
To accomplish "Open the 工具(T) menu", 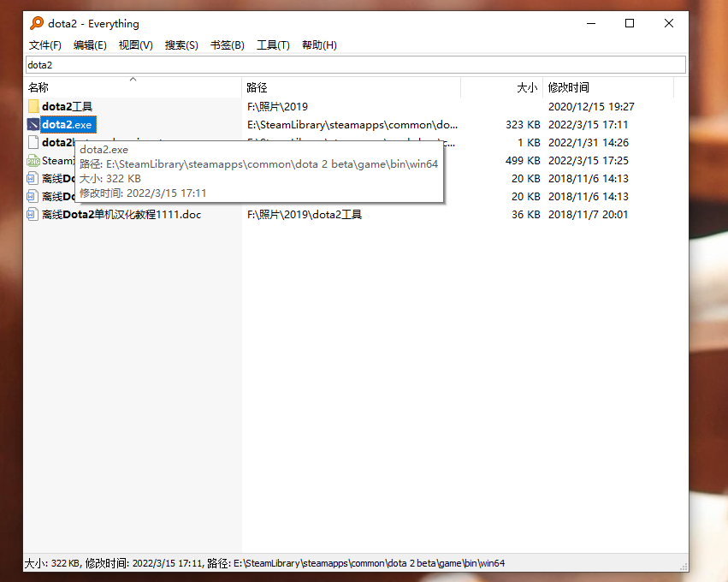I will pos(274,45).
